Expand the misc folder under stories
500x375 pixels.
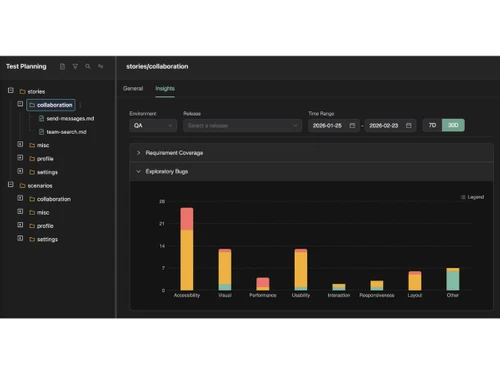(20, 144)
